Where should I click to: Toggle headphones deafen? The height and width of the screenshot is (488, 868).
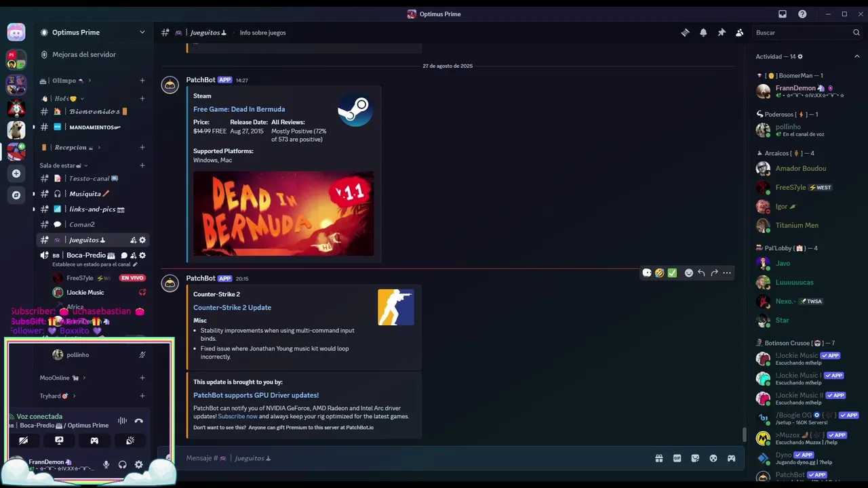tap(123, 464)
